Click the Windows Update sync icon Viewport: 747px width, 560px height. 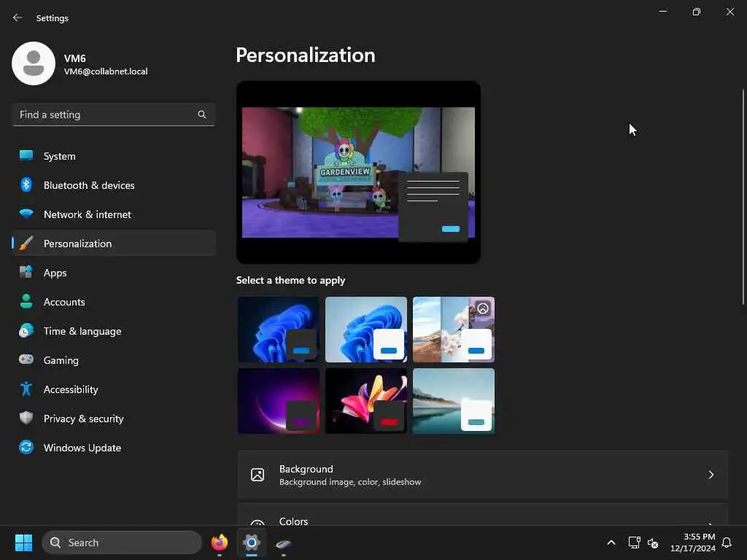[x=26, y=447]
